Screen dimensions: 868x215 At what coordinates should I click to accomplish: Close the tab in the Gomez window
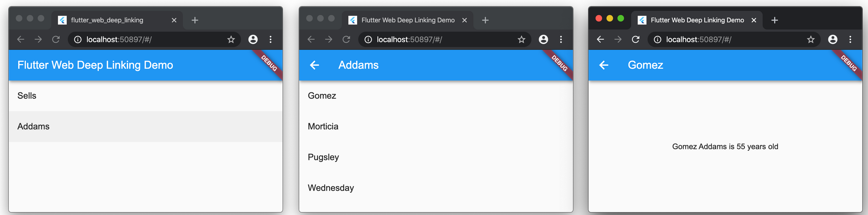[x=754, y=20]
